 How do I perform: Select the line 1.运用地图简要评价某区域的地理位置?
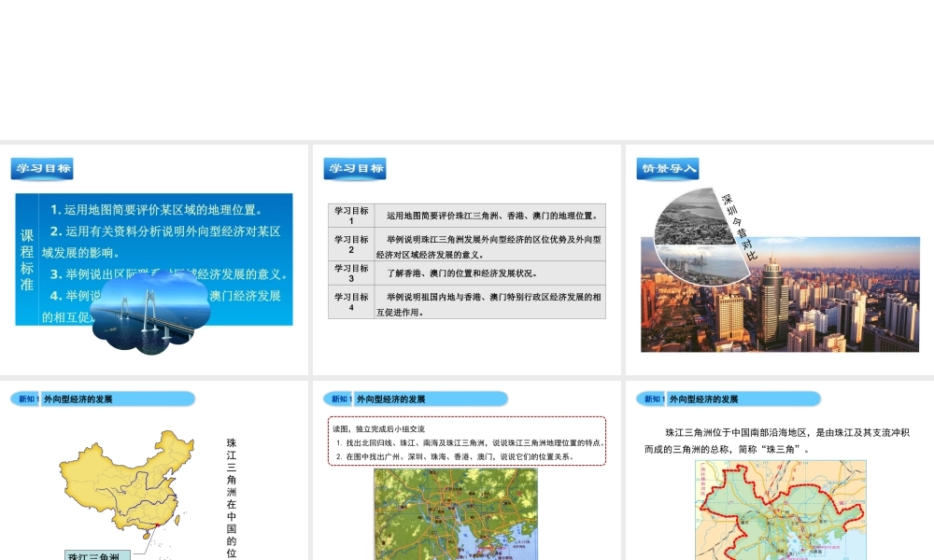(156, 209)
